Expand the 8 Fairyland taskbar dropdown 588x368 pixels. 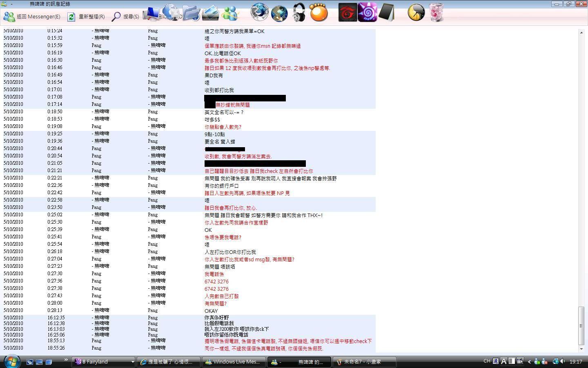pyautogui.click(x=132, y=362)
